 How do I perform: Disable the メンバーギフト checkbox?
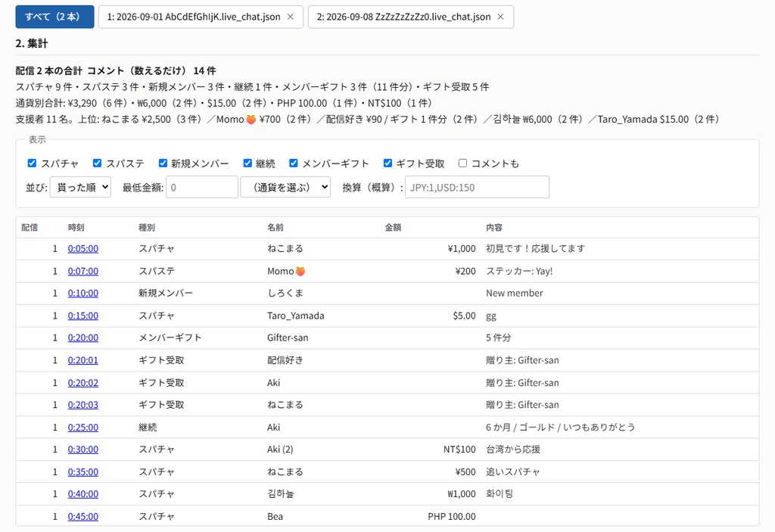294,163
